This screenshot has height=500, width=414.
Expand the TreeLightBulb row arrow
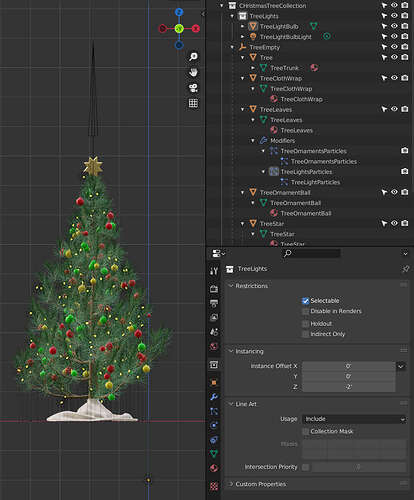click(x=243, y=26)
